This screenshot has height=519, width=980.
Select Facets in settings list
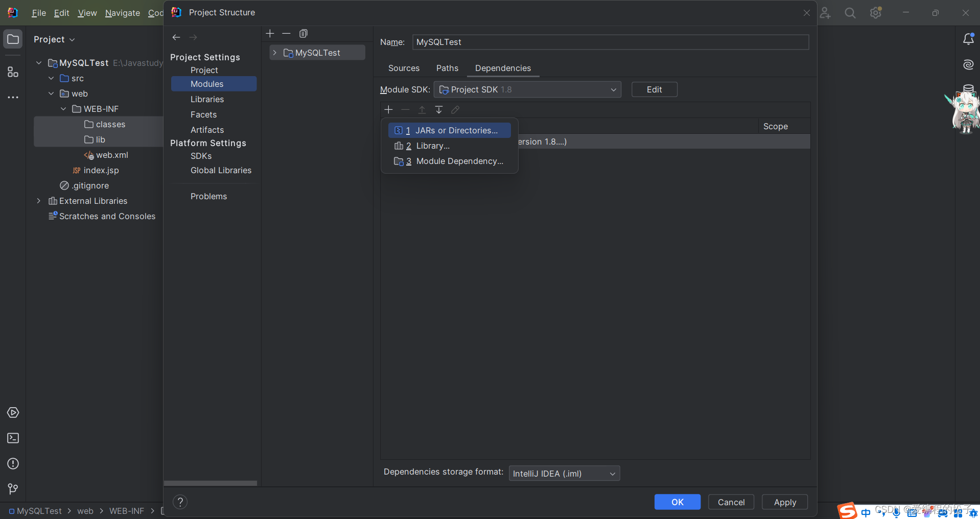[x=203, y=114]
